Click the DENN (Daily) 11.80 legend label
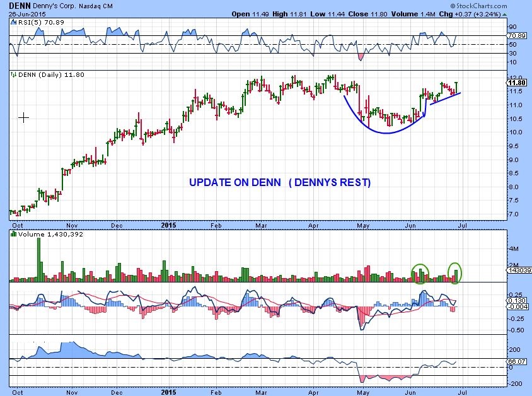The image size is (532, 396). click(x=51, y=74)
